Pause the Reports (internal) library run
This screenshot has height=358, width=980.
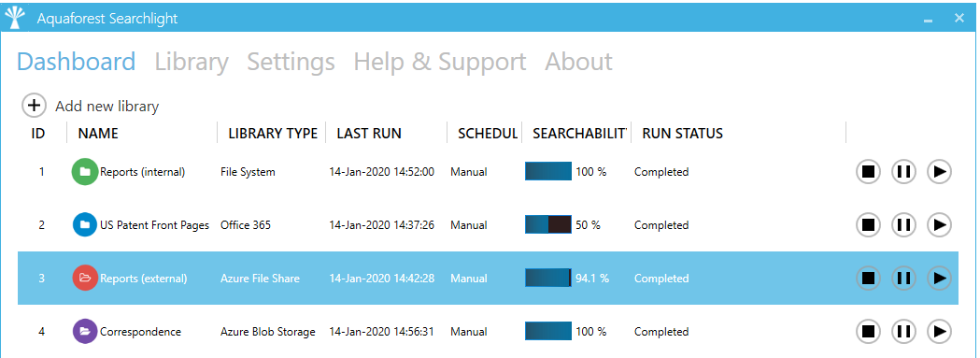tap(903, 171)
